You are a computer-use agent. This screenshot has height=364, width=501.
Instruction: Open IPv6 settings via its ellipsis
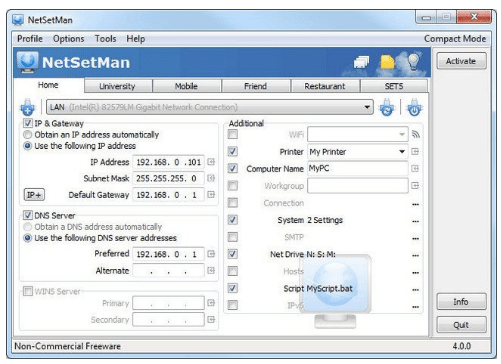tap(415, 307)
